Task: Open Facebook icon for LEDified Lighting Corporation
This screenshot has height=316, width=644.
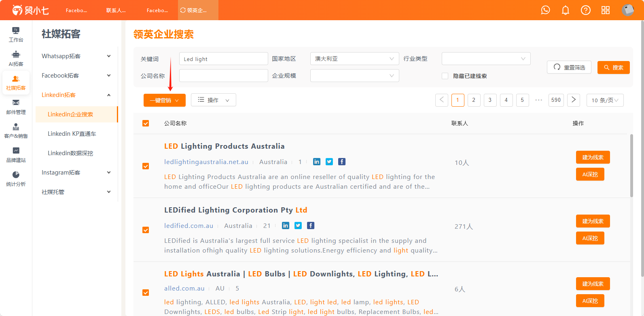Action: click(311, 225)
